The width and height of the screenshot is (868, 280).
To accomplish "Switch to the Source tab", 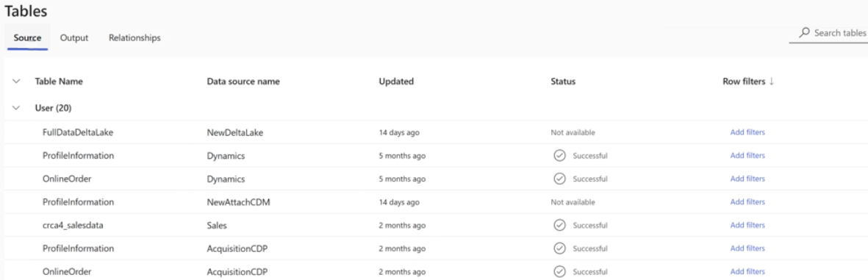I will [x=28, y=37].
